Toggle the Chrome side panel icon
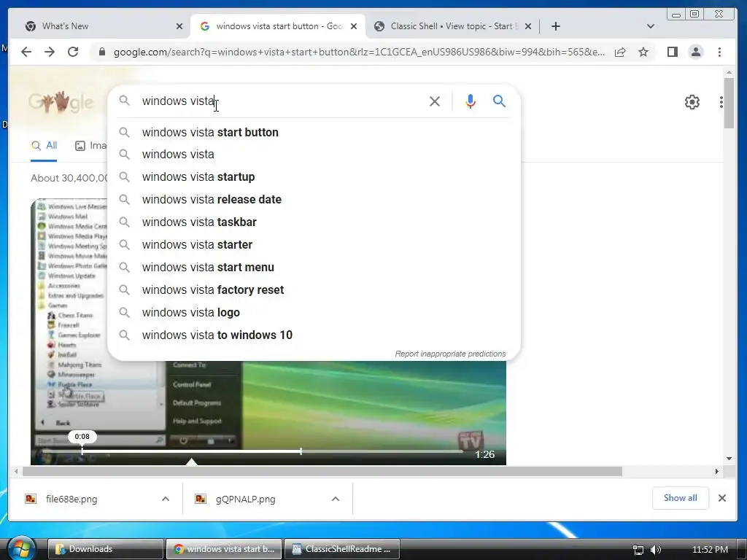747x560 pixels. click(672, 52)
